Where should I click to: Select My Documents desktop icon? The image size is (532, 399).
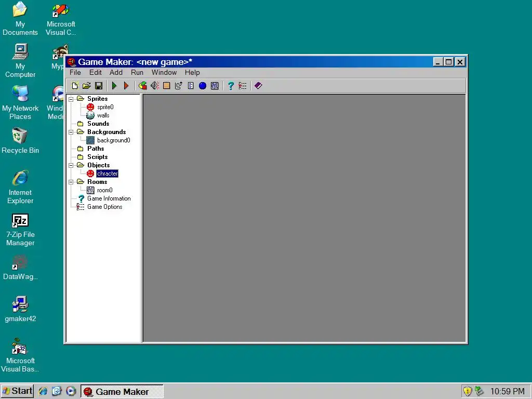click(x=20, y=19)
